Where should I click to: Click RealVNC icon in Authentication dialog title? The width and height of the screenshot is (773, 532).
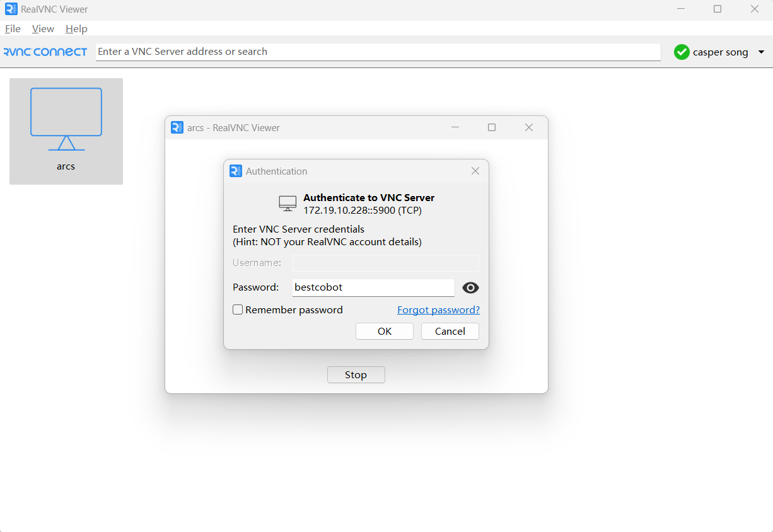(x=236, y=171)
